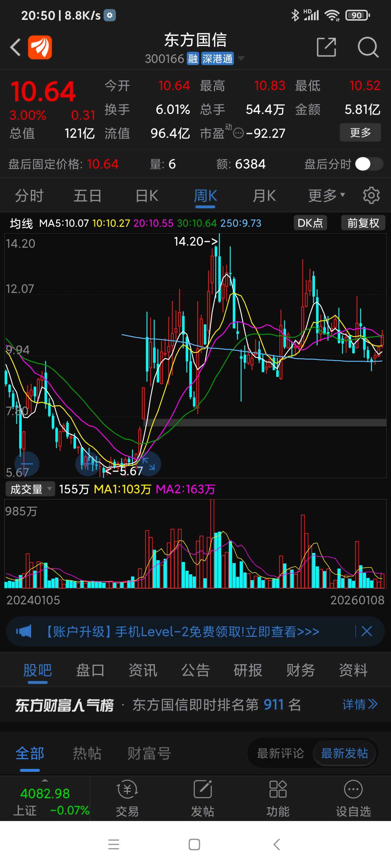Tap Android recent apps menu button
The width and height of the screenshot is (391, 868).
[x=114, y=844]
